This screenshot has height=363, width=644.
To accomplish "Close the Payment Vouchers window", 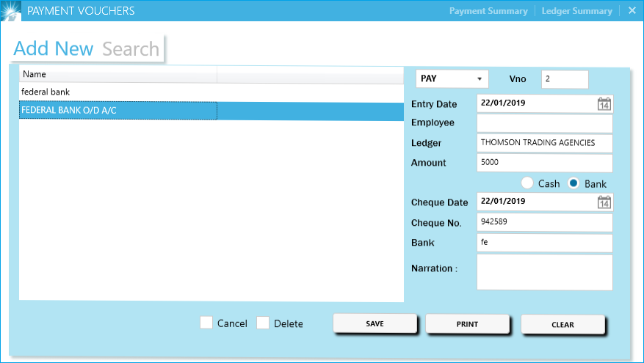I will (632, 11).
